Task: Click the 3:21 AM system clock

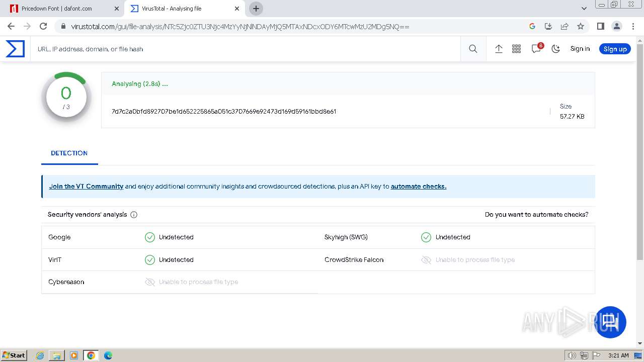Action: point(618,355)
